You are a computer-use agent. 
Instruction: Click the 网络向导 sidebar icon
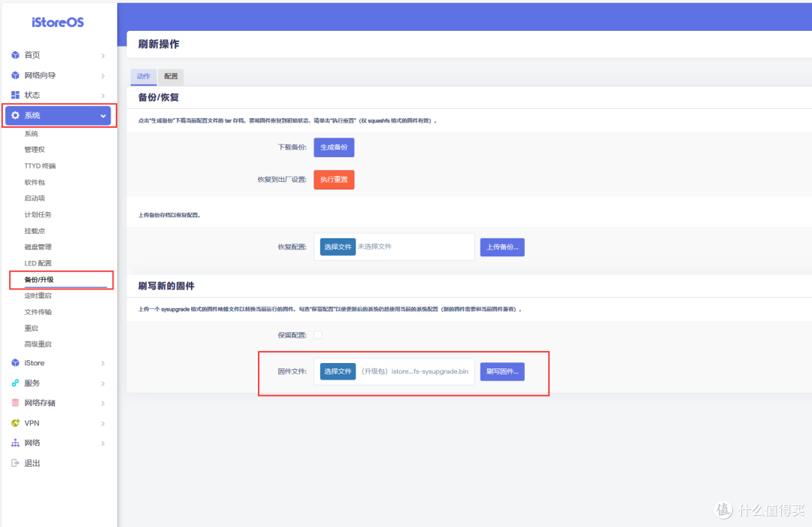point(15,75)
